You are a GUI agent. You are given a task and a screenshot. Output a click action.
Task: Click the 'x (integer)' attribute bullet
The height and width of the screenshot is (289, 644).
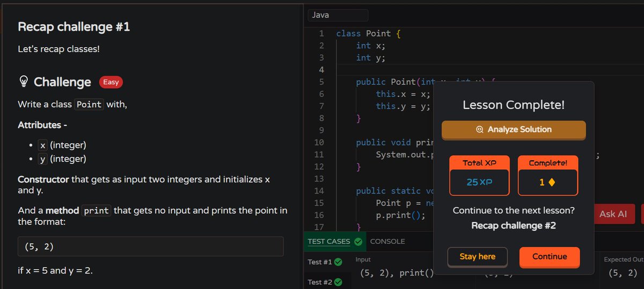point(62,146)
